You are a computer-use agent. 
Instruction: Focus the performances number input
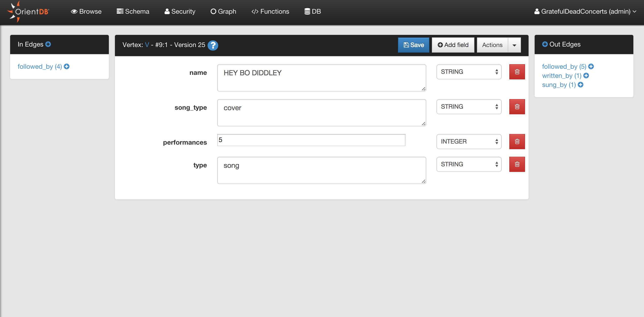click(x=311, y=140)
